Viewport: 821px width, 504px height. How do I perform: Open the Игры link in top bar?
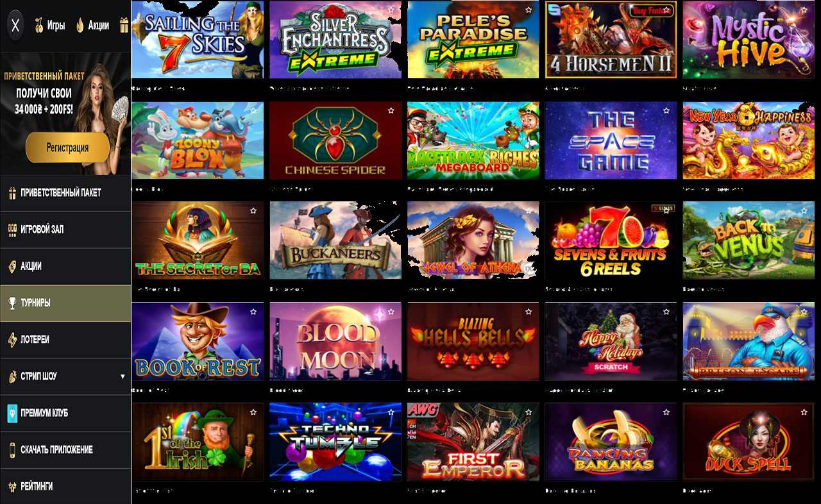pos(56,26)
